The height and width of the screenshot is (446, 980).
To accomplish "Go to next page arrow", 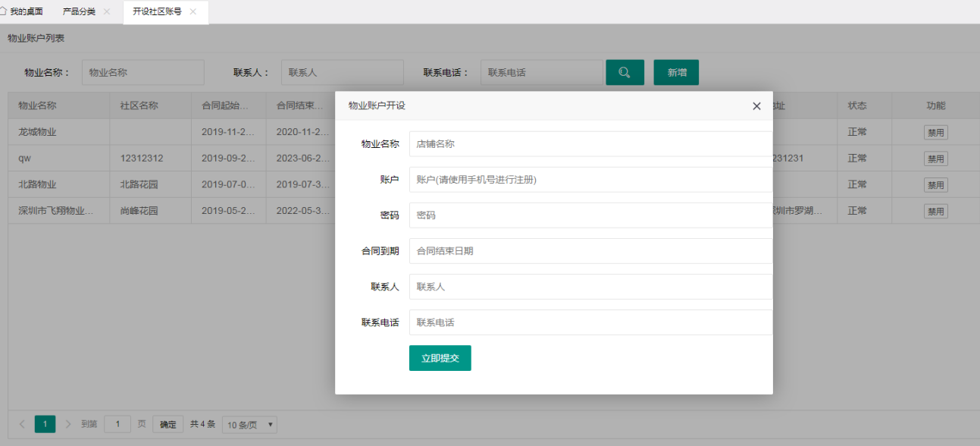I will click(68, 424).
